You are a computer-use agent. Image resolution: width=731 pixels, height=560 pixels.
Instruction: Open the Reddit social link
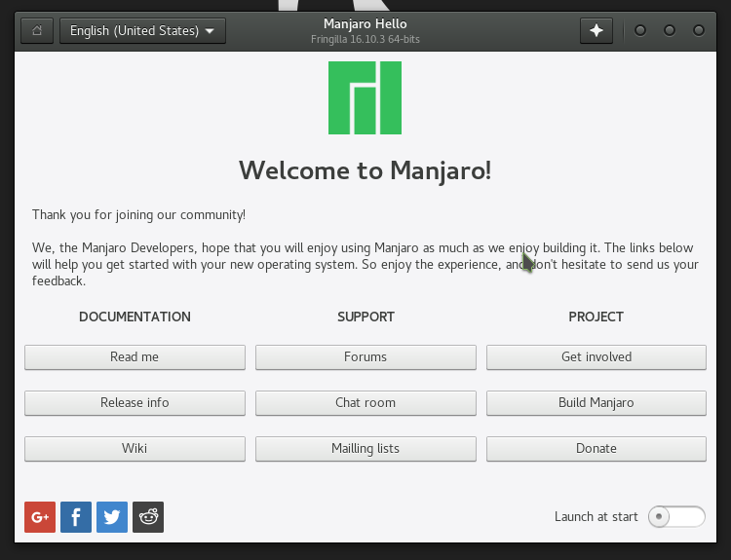pyautogui.click(x=148, y=517)
